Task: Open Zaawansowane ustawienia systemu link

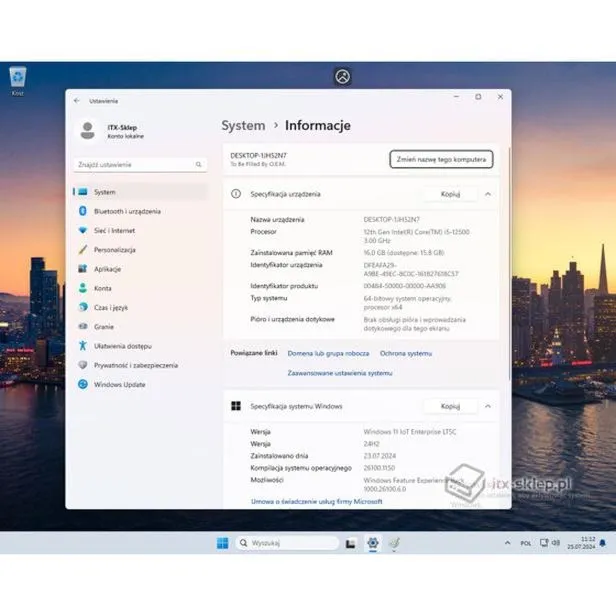Action: [340, 373]
